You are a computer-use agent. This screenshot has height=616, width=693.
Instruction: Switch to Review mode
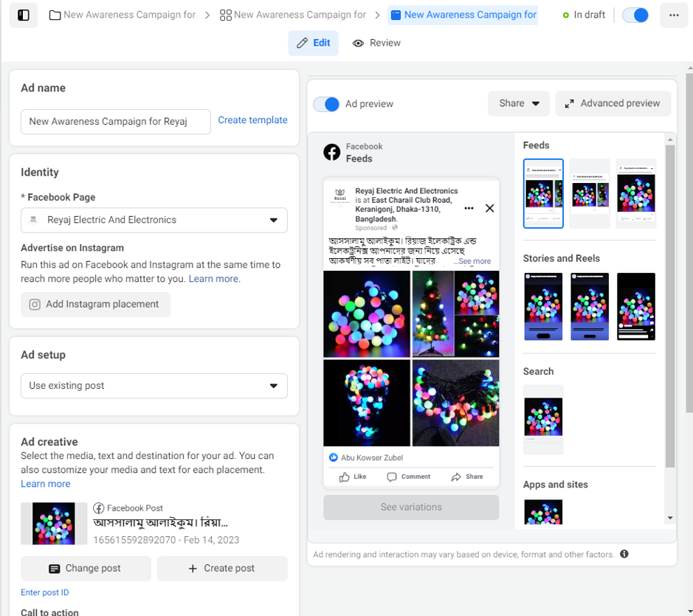coord(376,43)
